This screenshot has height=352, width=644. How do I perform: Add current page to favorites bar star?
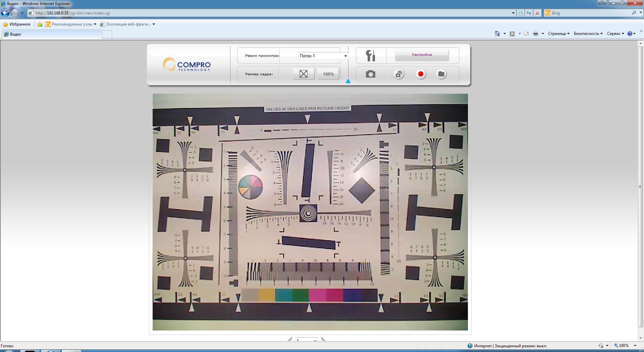point(40,24)
